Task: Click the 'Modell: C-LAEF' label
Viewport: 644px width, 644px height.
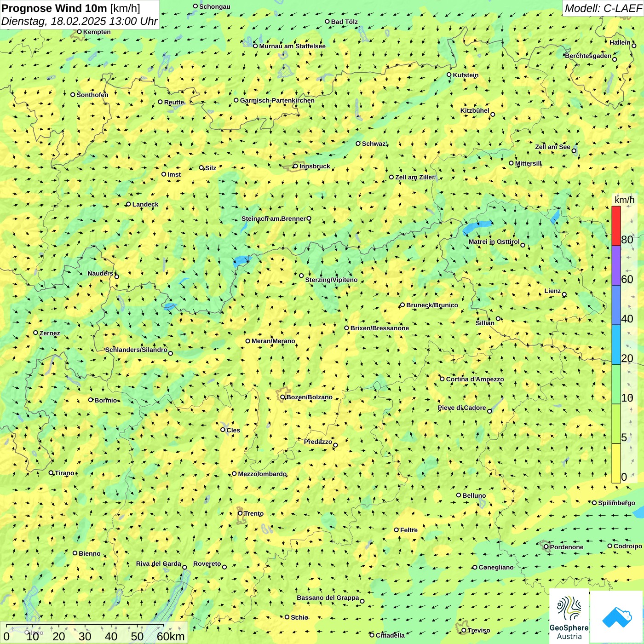Action: (603, 8)
